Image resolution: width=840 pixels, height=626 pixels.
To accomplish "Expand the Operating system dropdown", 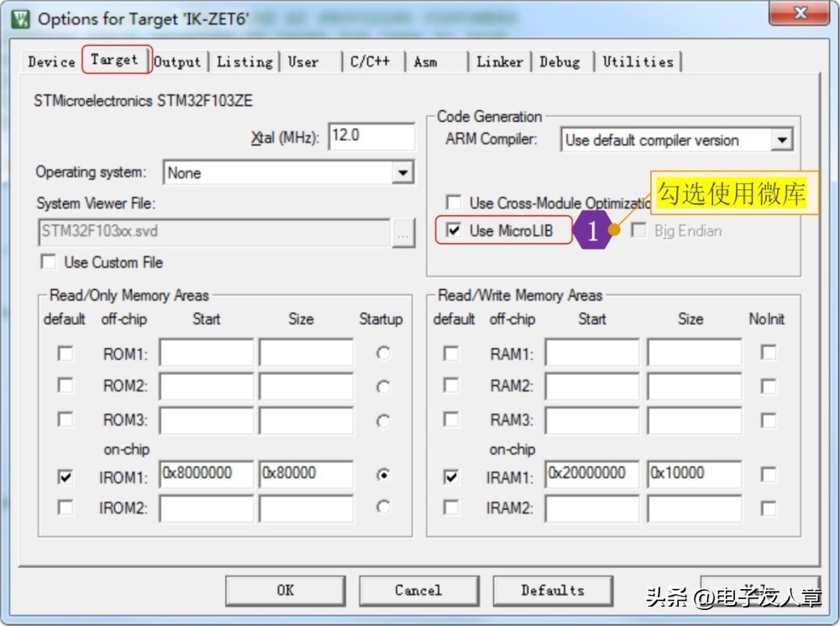I will (402, 172).
